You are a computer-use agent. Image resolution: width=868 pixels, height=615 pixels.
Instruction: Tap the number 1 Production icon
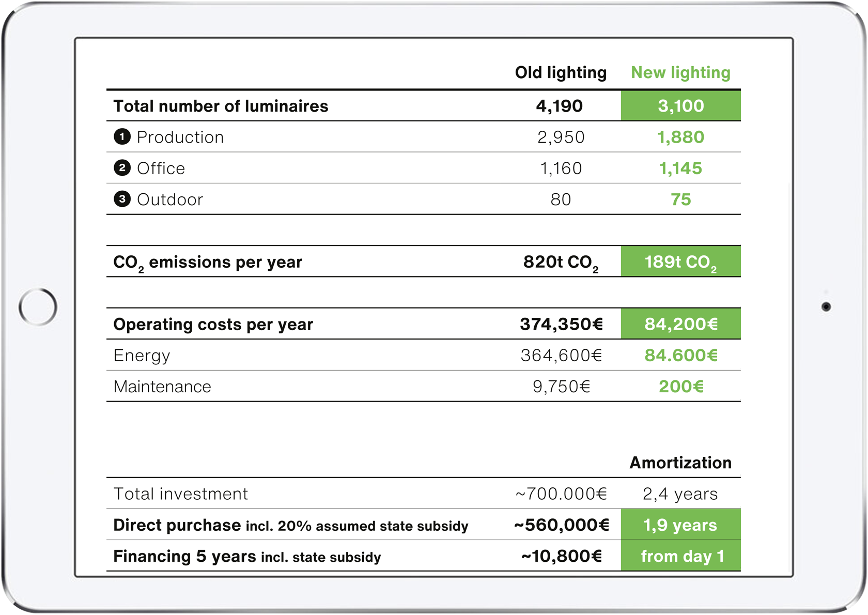pyautogui.click(x=122, y=137)
